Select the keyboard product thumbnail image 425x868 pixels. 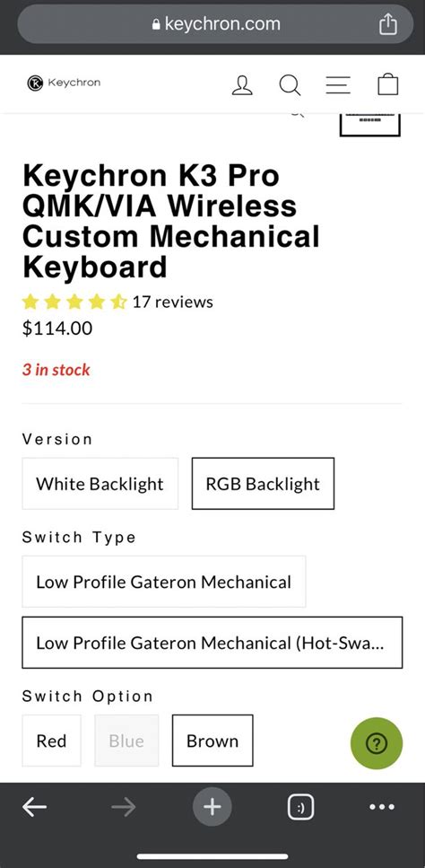(369, 124)
